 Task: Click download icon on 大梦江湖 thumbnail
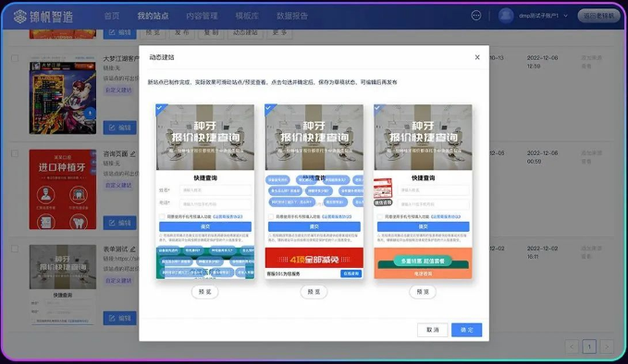(x=90, y=114)
